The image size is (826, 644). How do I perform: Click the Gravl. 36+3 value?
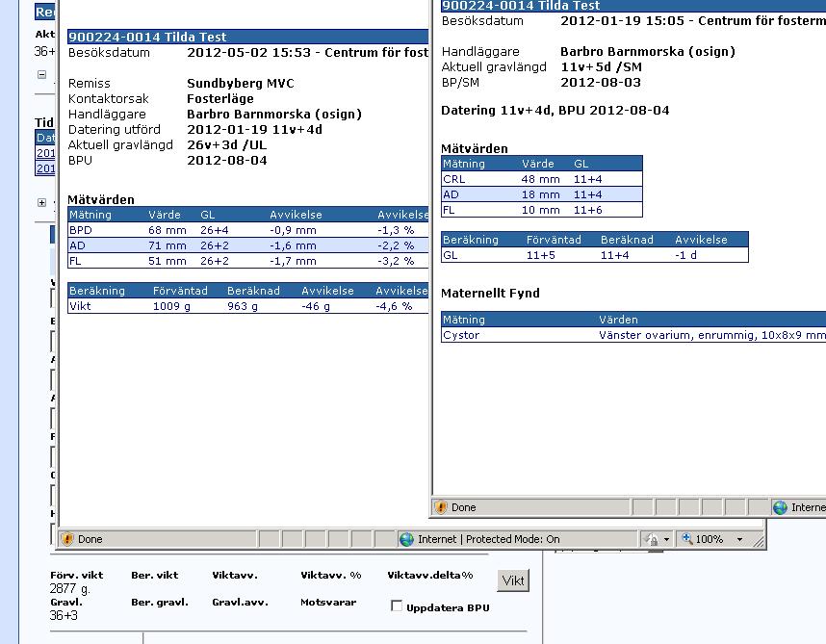pos(64,615)
